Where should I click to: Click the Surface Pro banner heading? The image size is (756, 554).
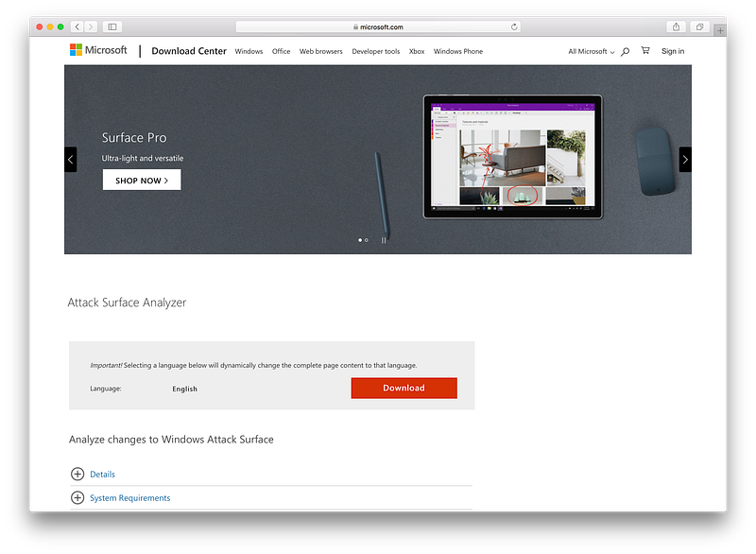(x=134, y=138)
